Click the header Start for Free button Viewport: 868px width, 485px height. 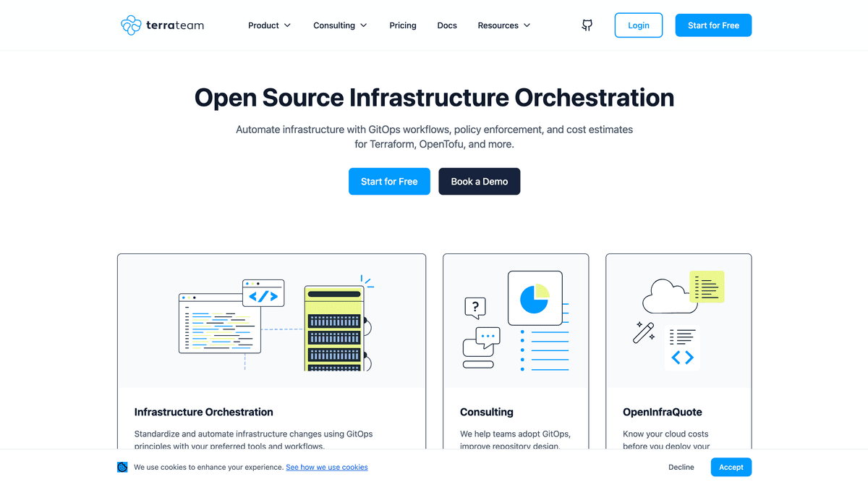(x=713, y=25)
